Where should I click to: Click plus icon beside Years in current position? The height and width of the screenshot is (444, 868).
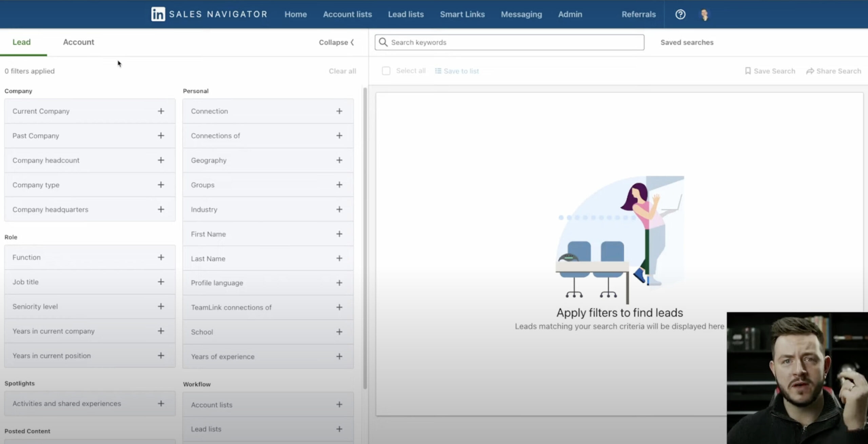click(161, 356)
